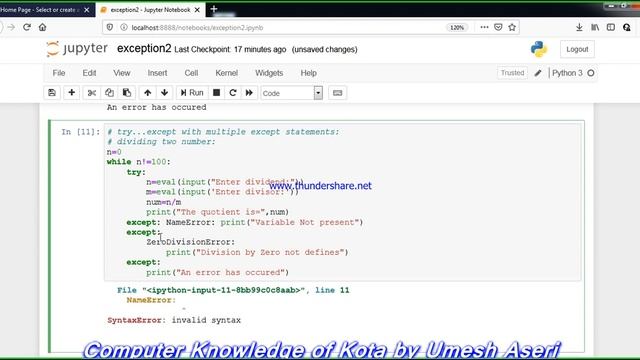Click browser forward arrow
The height and width of the screenshot is (360, 640).
pos(11,27)
